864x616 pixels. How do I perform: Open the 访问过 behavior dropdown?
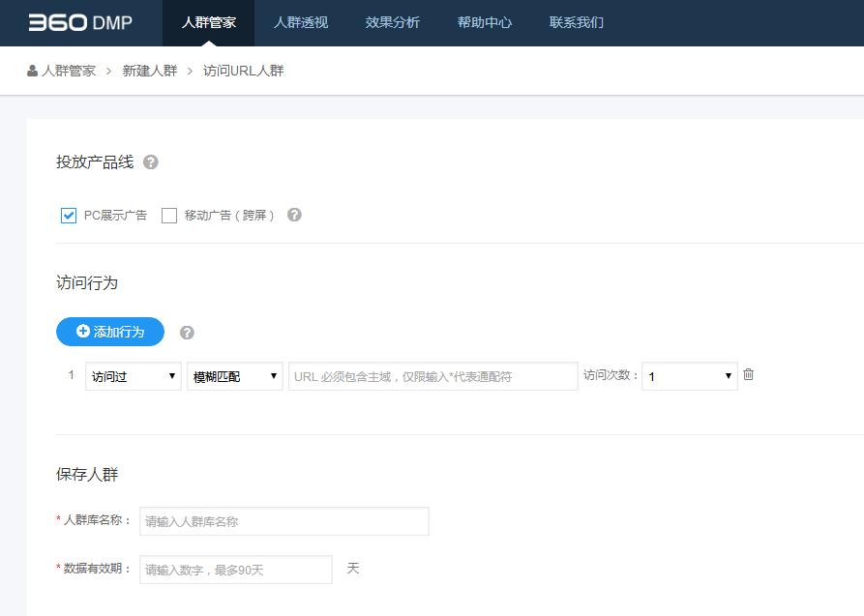tap(133, 376)
